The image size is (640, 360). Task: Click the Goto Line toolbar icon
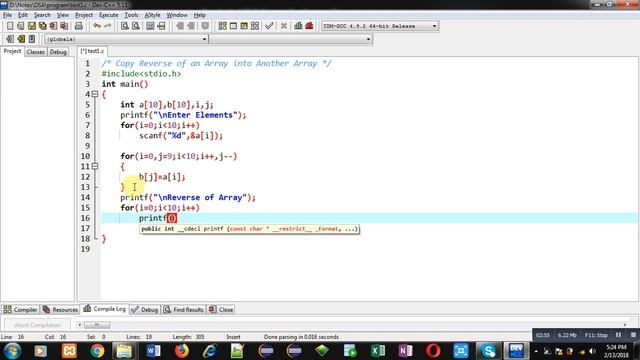(161, 26)
